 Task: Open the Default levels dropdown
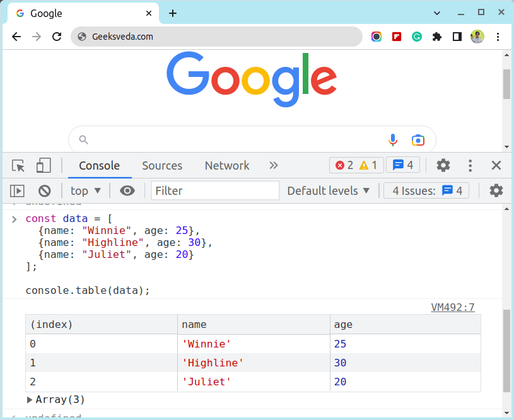pos(328,190)
